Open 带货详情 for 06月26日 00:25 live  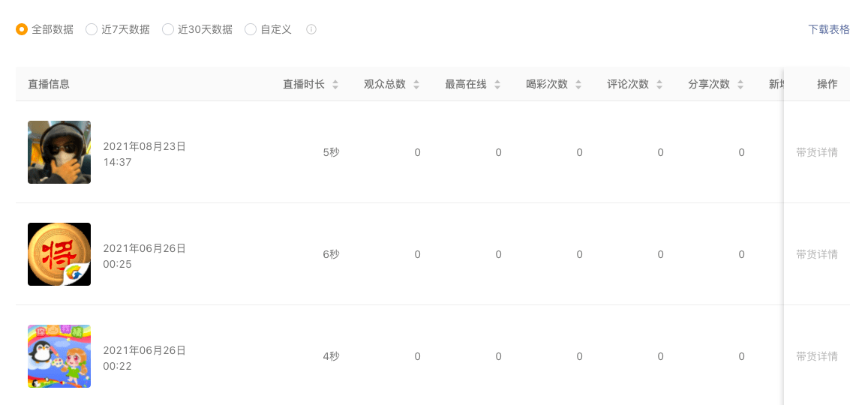click(x=816, y=254)
